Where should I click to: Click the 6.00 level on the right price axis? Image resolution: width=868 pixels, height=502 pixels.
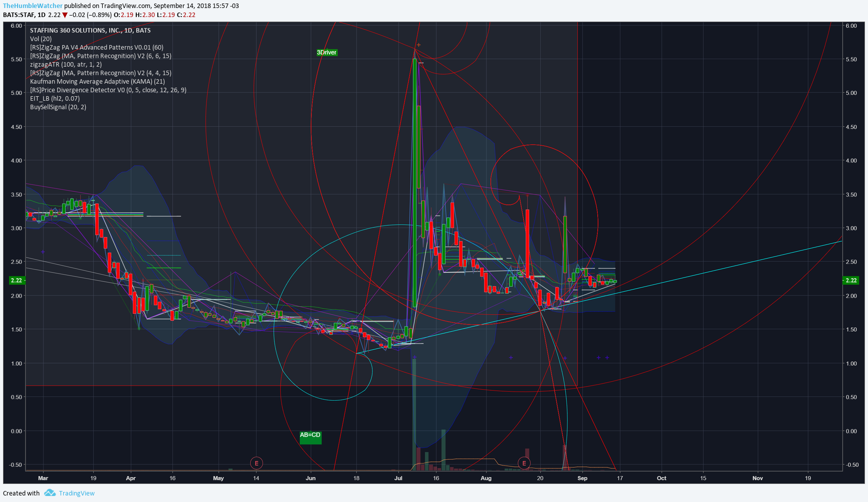coord(851,26)
